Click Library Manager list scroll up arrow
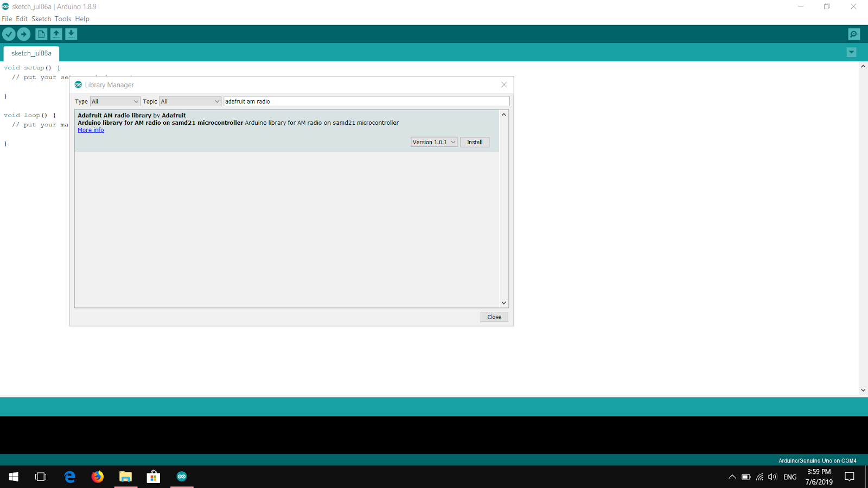The height and width of the screenshot is (488, 868). tap(504, 115)
